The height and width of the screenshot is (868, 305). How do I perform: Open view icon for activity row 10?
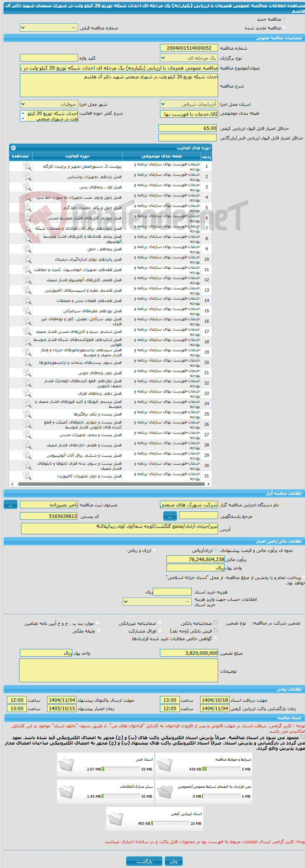point(26,259)
